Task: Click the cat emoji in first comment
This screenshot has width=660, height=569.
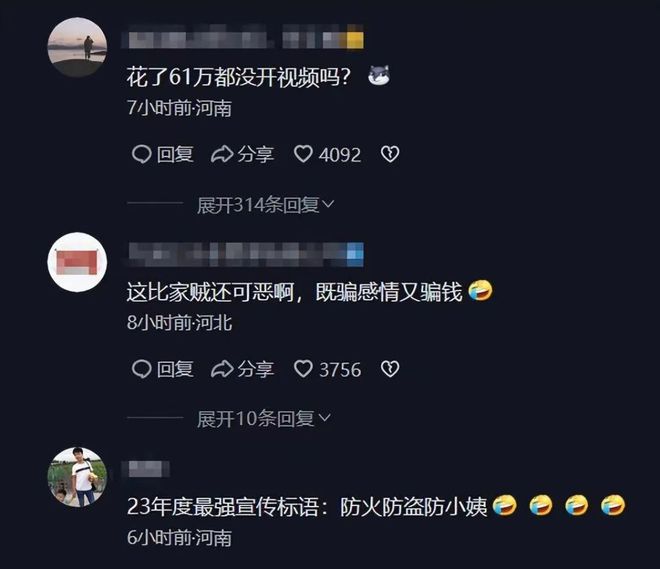Action: (x=379, y=76)
